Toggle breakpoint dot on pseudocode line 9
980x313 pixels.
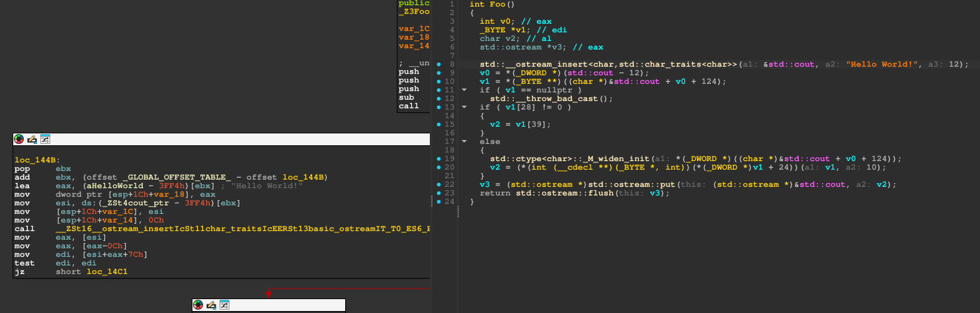(x=439, y=73)
